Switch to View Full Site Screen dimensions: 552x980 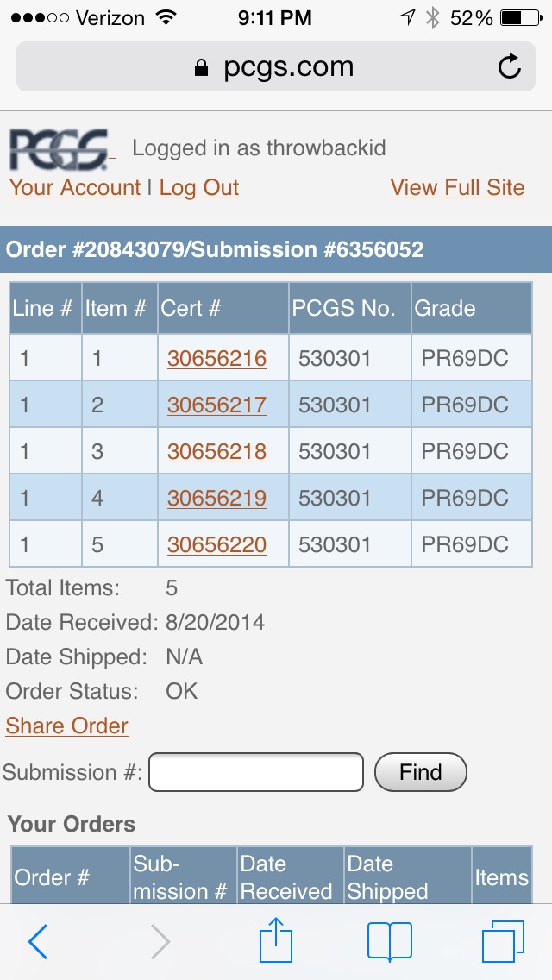coord(458,187)
